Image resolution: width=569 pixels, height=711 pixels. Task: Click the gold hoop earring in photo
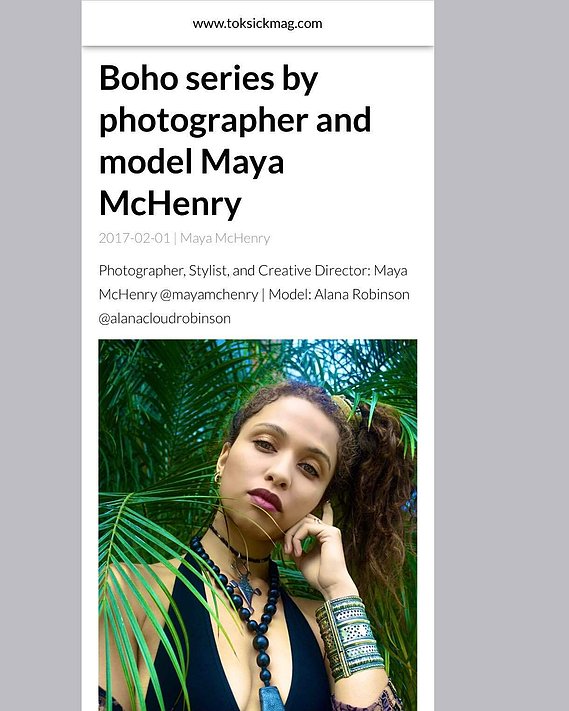(x=217, y=477)
